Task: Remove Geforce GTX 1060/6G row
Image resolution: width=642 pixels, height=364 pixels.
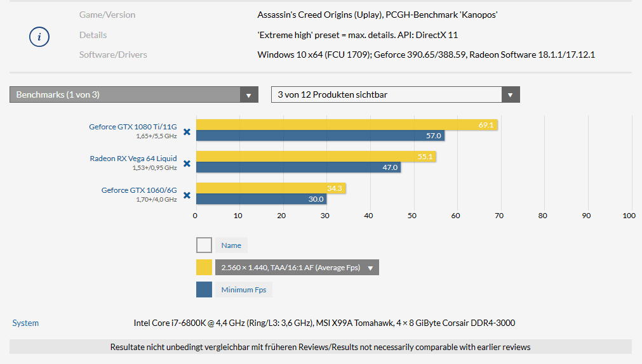Action: tap(187, 195)
